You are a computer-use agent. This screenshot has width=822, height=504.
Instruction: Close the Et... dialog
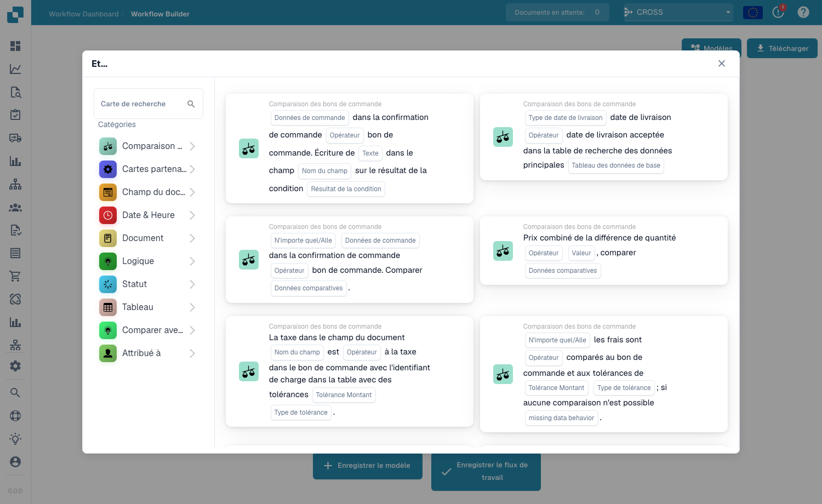(722, 64)
